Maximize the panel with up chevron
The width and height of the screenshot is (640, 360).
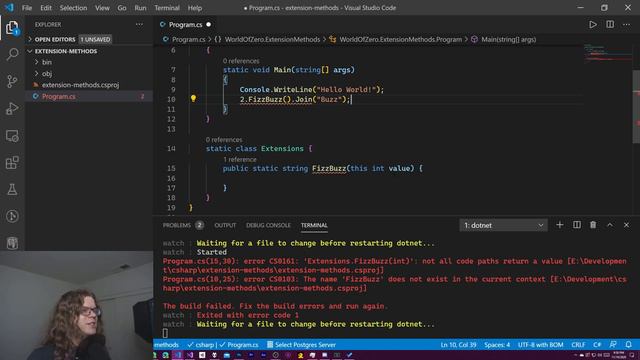[x=609, y=225]
